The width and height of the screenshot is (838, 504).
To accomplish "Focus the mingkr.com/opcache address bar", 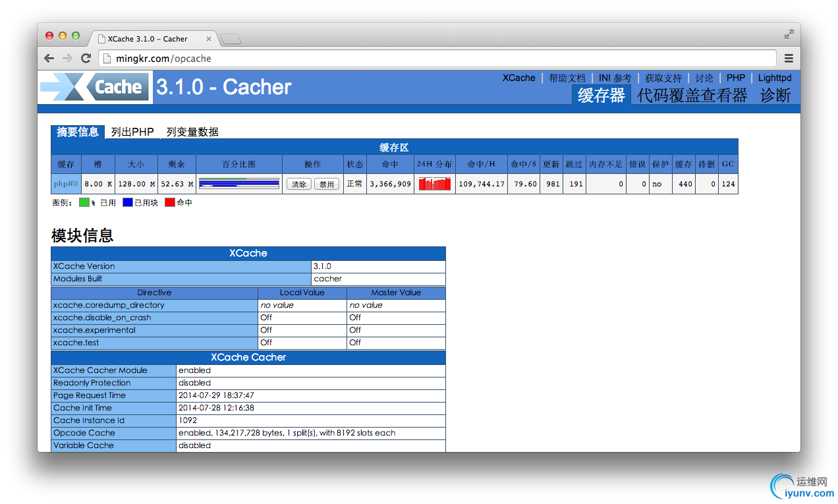I will (437, 58).
